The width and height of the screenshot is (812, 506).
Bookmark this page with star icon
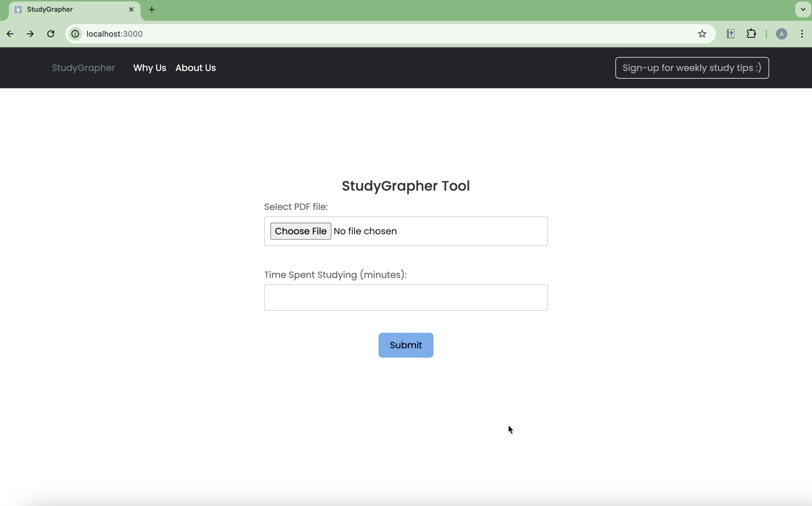(702, 34)
